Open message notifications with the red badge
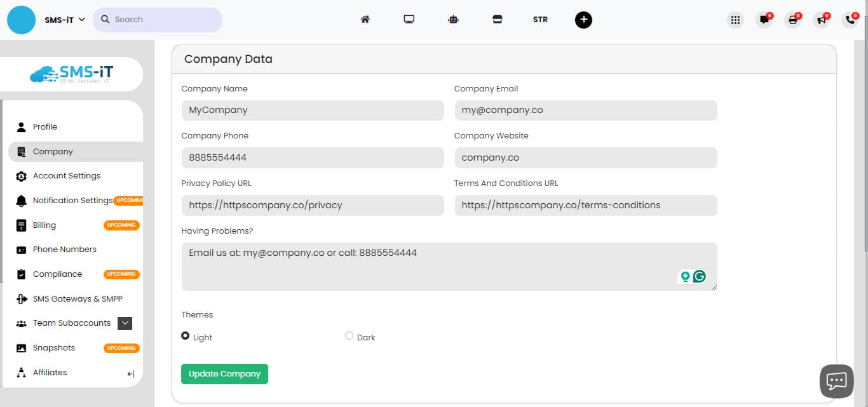 tap(764, 20)
